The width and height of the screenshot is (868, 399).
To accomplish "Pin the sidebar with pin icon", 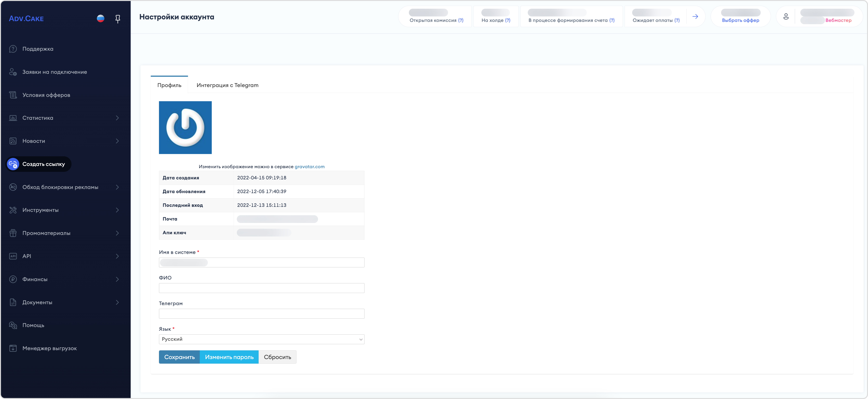I will (118, 19).
